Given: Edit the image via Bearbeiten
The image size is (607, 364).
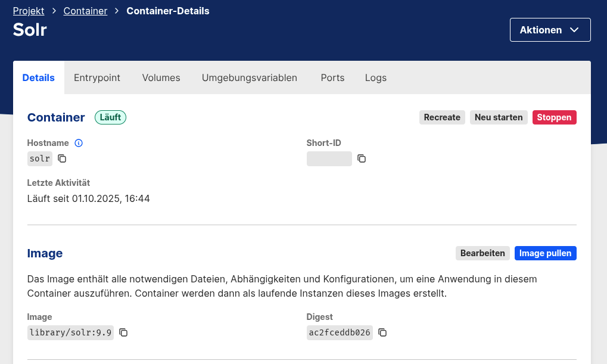Looking at the screenshot, I should pos(483,253).
